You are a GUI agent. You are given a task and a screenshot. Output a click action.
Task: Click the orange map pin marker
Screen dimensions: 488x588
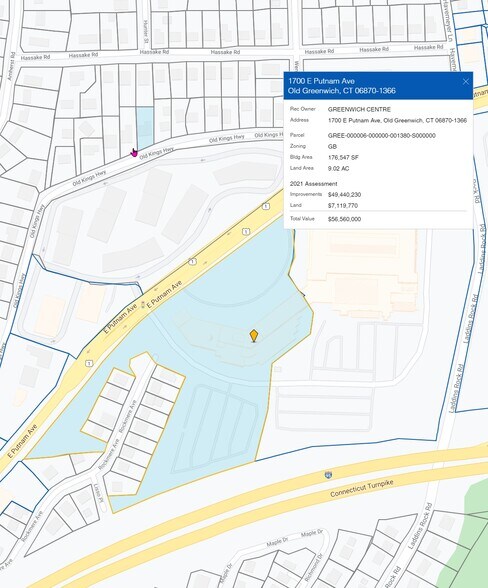[254, 335]
